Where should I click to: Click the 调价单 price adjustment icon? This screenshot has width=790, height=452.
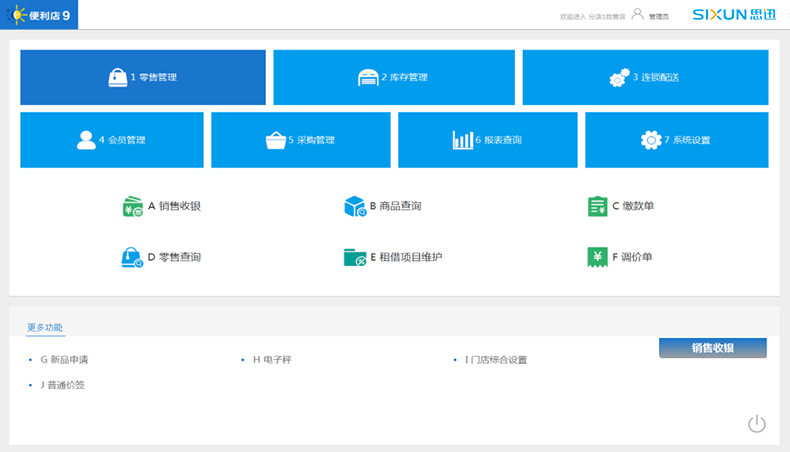coord(598,257)
